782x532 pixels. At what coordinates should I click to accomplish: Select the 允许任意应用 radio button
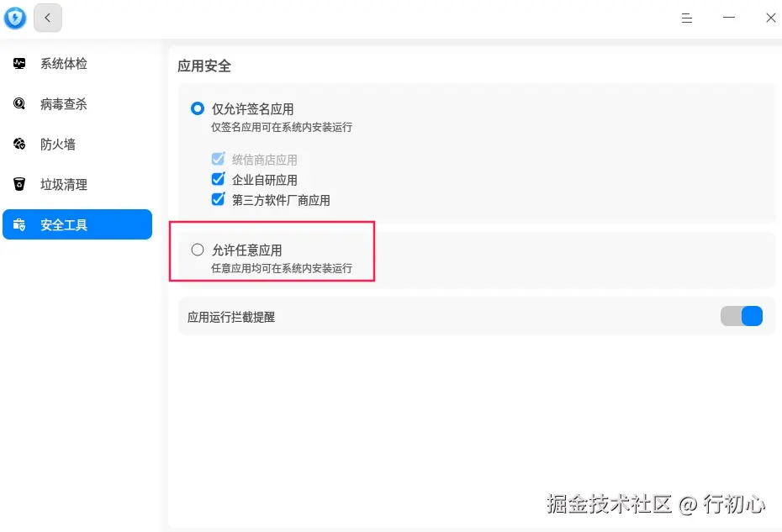197,249
